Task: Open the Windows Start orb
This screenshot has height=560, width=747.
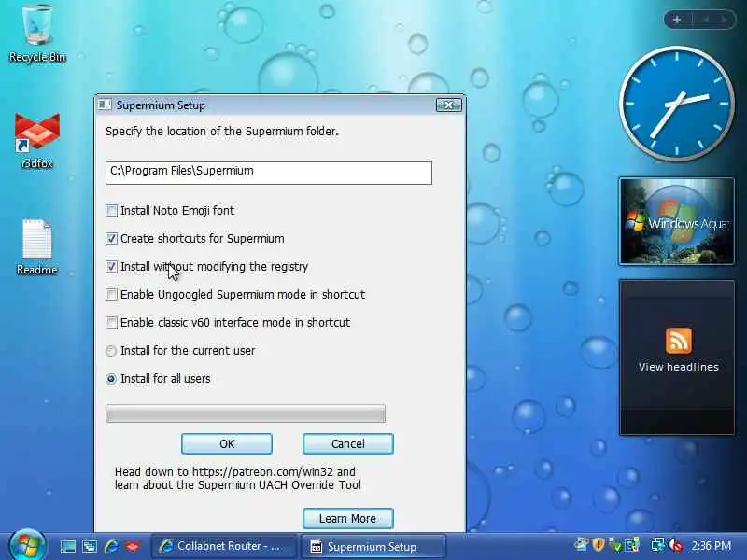Action: (27, 546)
